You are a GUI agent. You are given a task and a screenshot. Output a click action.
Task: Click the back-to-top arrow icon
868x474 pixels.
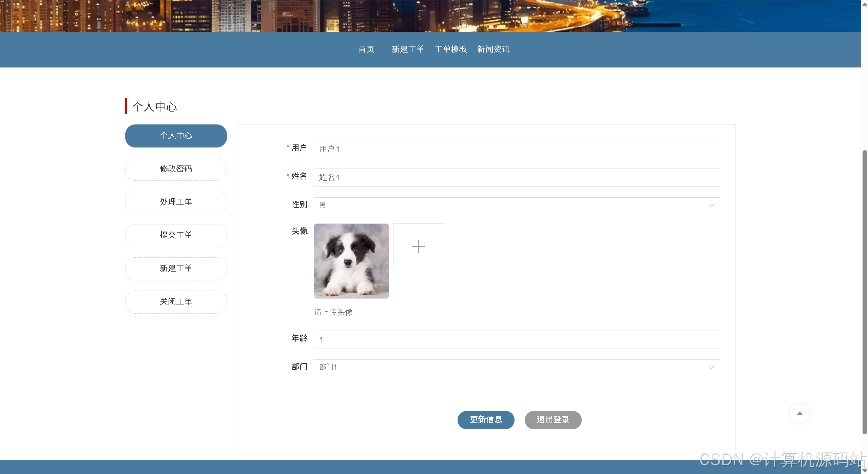[799, 413]
